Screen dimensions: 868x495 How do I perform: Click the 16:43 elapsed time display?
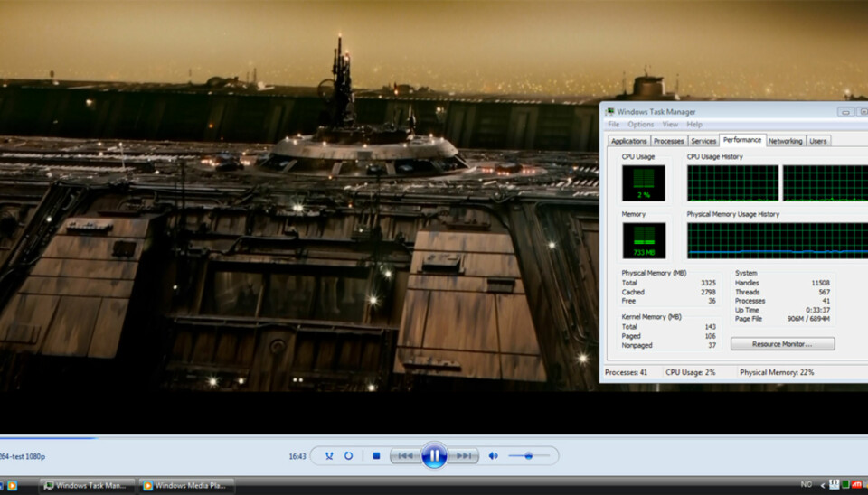click(x=297, y=456)
